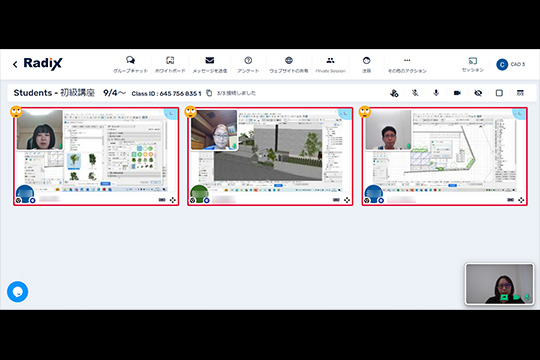The height and width of the screenshot is (360, 540).
Task: Open the Whiteboard (ホワイトボード) tool
Action: pos(170,64)
